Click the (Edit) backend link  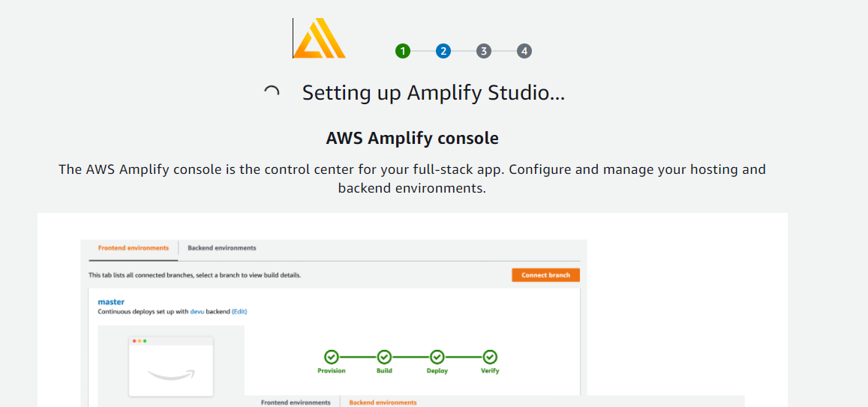[x=239, y=311]
